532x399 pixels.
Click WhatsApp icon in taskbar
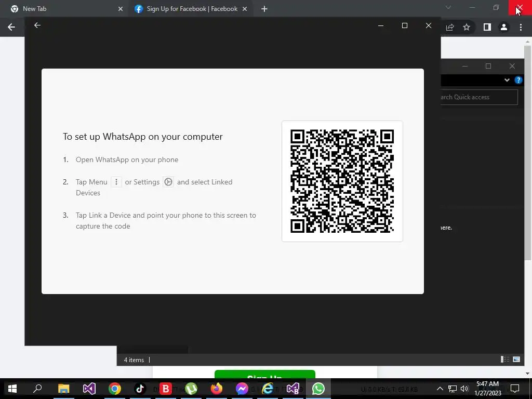click(x=318, y=389)
